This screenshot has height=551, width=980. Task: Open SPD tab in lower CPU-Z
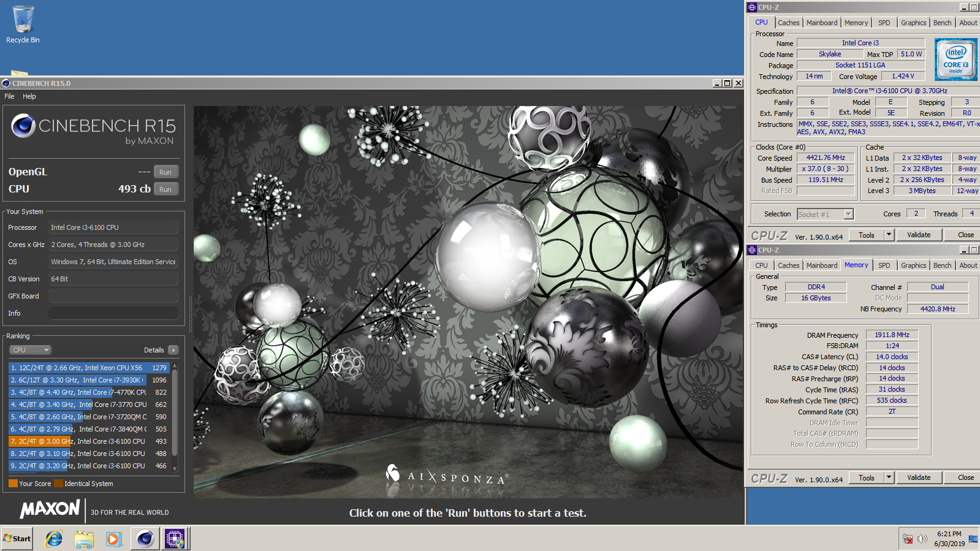tap(884, 265)
